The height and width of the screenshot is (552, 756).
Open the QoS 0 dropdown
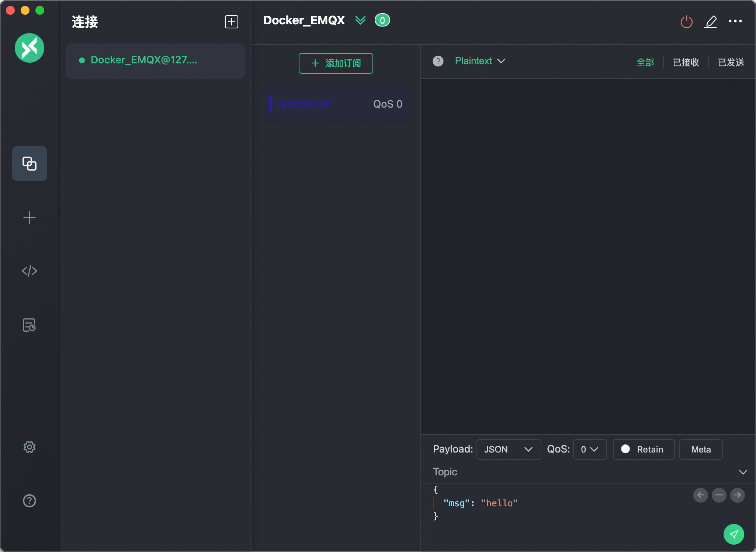(x=590, y=450)
